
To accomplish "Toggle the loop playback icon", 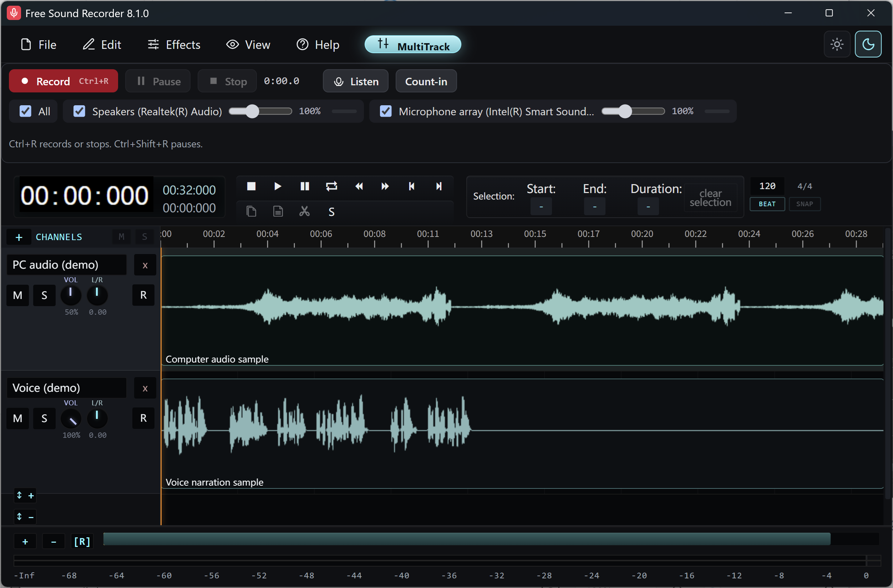I will tap(332, 187).
